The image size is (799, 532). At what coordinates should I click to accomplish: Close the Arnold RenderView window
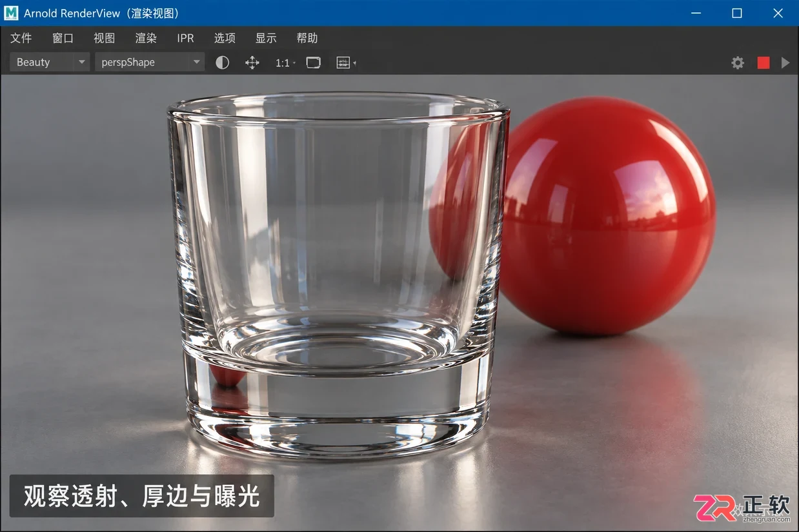tap(778, 13)
